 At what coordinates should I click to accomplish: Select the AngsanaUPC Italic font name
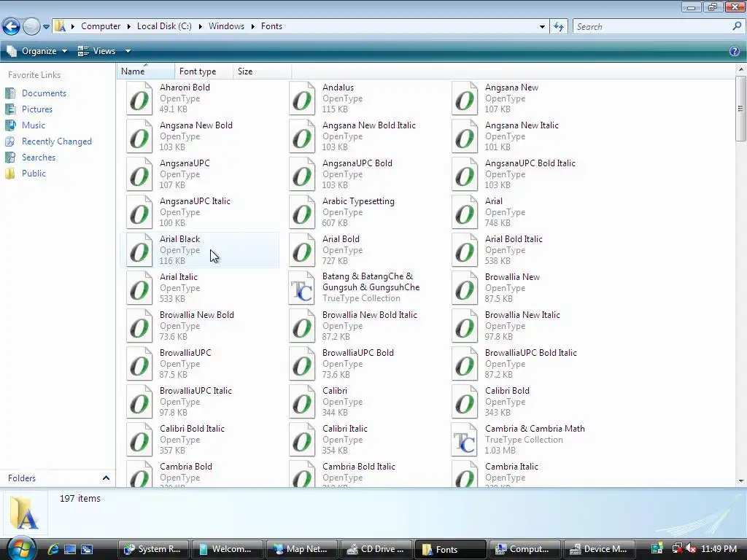click(195, 201)
